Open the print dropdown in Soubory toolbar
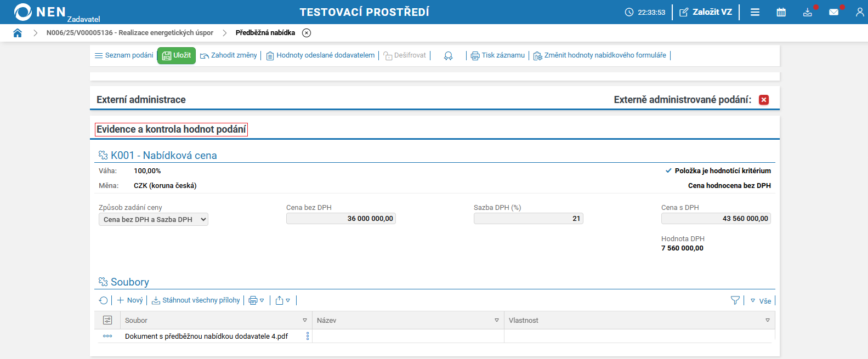This screenshot has width=868, height=359. point(257,300)
